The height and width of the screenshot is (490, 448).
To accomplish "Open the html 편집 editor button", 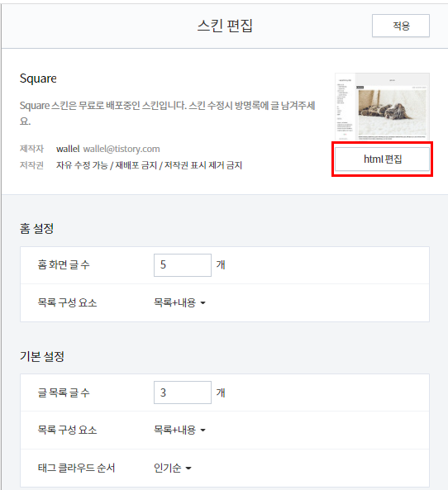I will [x=382, y=159].
